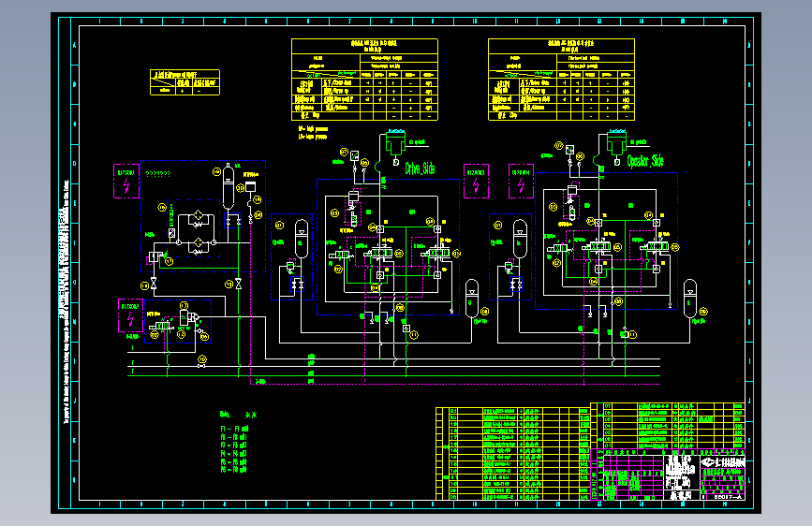Viewport: 812px width, 526px height.
Task: Click the accumulator at the far right of the schematic
Action: coord(690,299)
